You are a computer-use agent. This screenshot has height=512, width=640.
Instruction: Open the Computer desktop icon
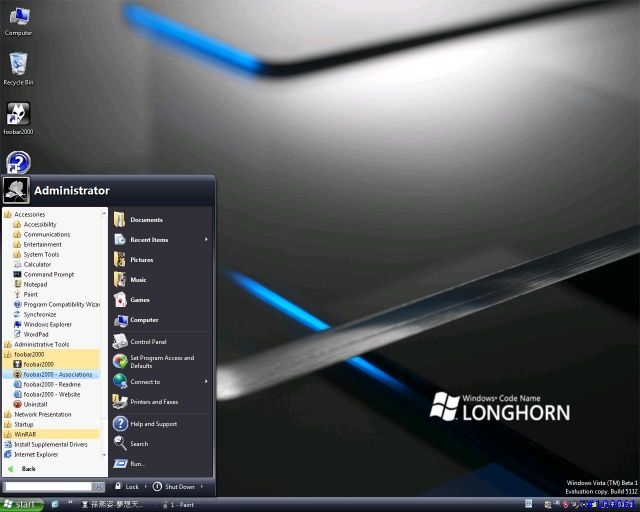coord(18,22)
